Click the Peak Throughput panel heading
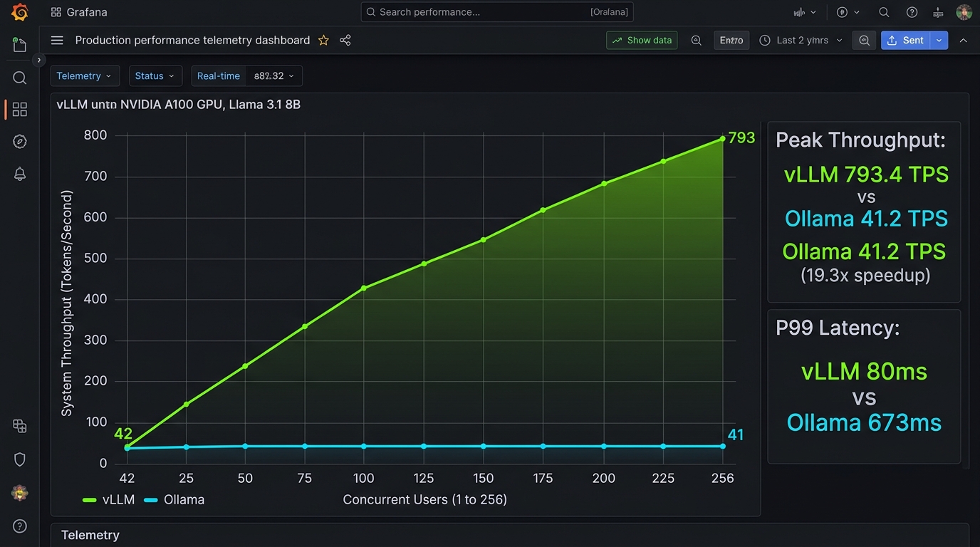Viewport: 980px width, 547px height. (860, 140)
